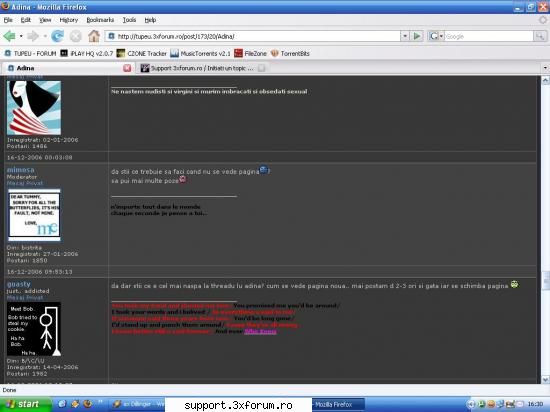Screen dimensions: 550x412
Task: Close the Adina tab
Action: click(x=127, y=68)
